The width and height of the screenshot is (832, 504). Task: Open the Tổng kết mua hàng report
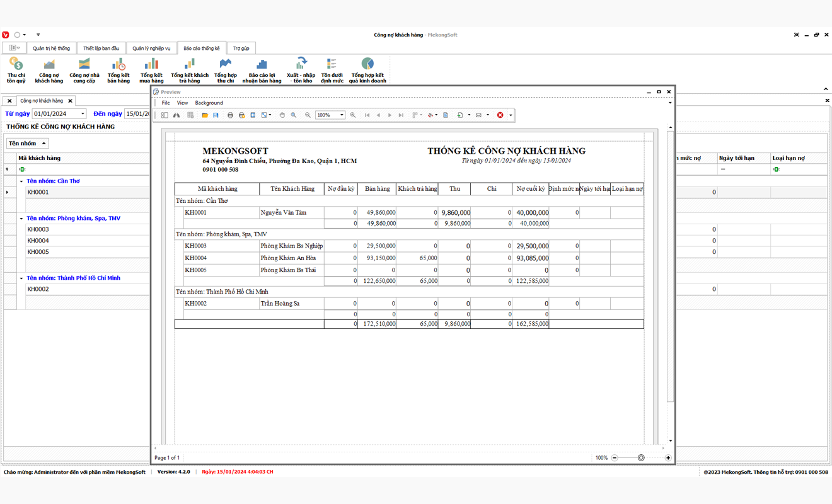point(151,70)
